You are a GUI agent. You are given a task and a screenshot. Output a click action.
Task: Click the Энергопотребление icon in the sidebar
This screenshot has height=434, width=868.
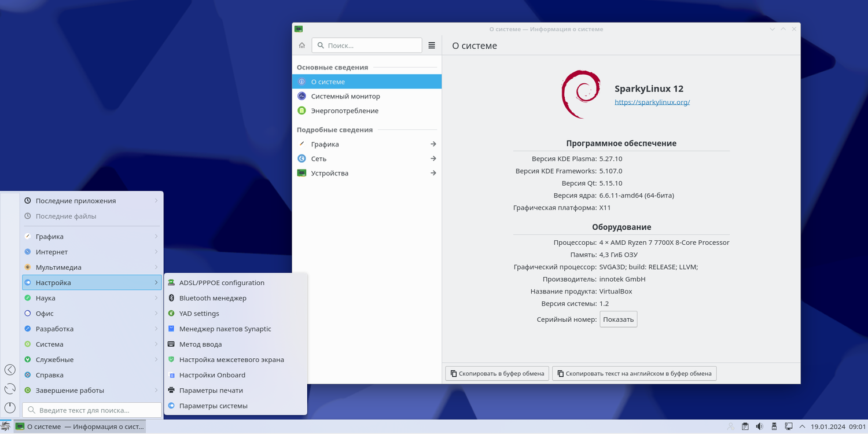(301, 111)
